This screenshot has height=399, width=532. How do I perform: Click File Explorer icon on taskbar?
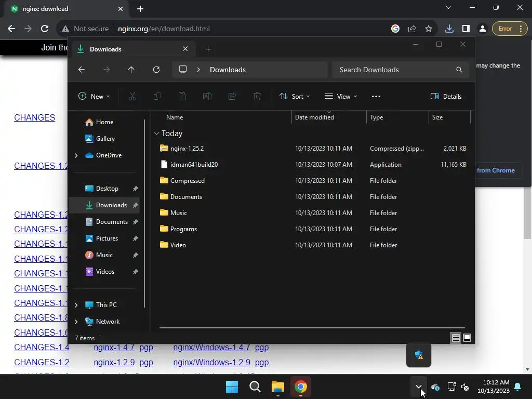click(x=277, y=387)
